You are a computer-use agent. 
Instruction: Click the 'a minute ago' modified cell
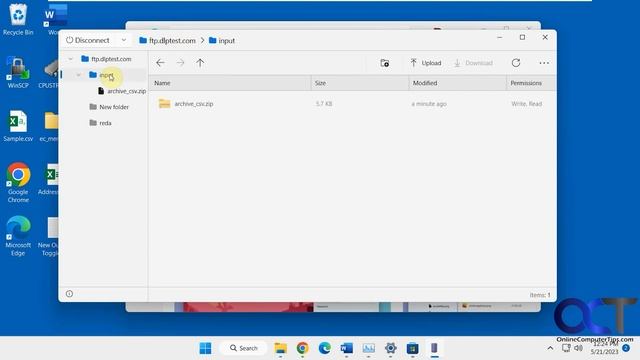[429, 104]
